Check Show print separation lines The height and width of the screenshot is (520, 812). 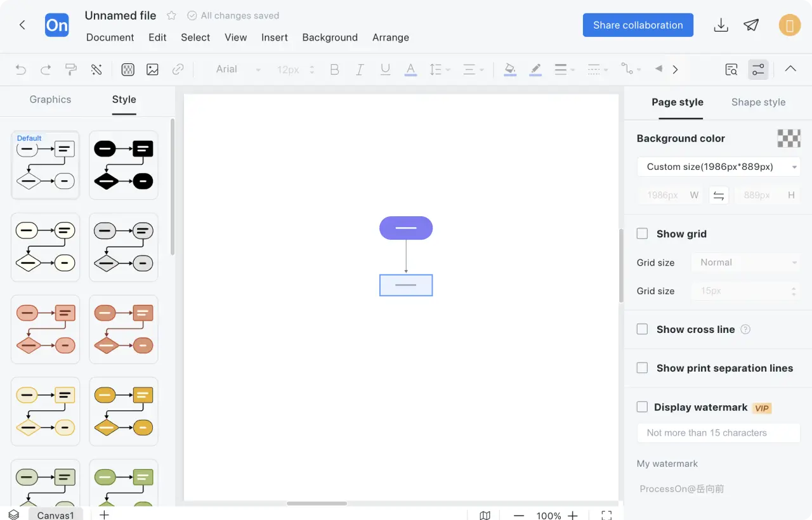642,368
